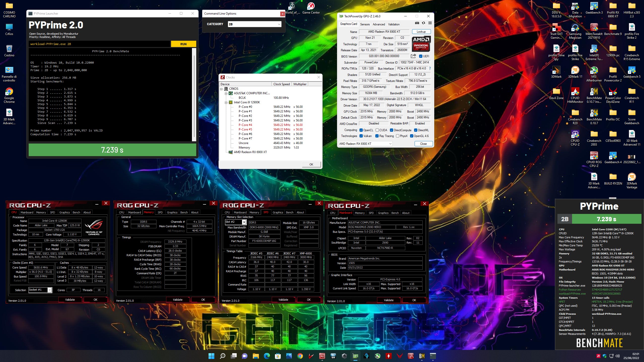Click the workload-PYPrime.exe 2B command field
This screenshot has width=644, height=362.
click(99, 44)
